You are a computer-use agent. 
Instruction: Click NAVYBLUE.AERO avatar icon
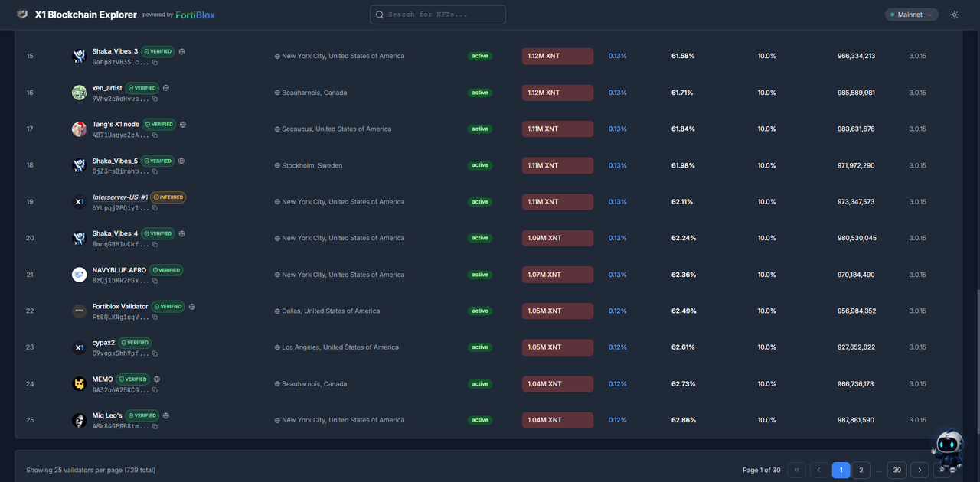[79, 275]
